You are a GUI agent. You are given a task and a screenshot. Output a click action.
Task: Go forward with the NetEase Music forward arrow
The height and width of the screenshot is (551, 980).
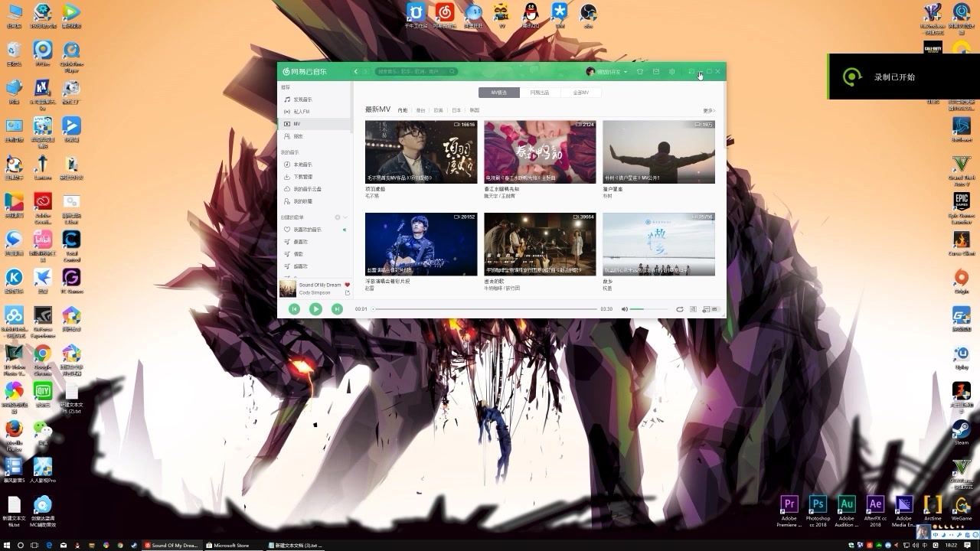tap(365, 71)
